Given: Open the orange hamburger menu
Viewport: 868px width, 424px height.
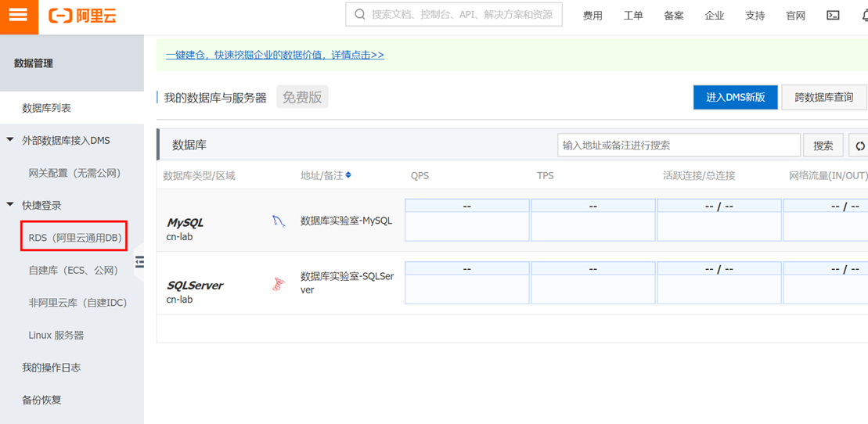Looking at the screenshot, I should (19, 16).
